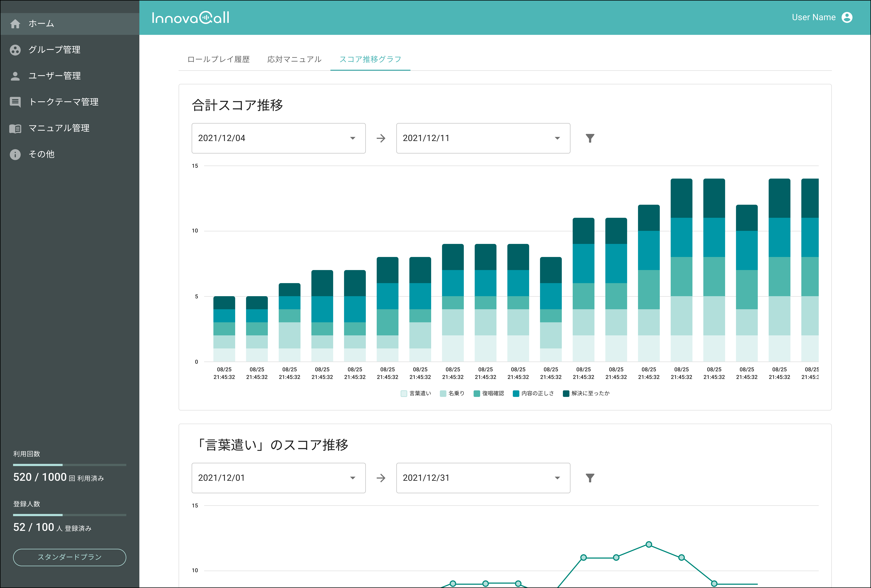The image size is (871, 588).
Task: Click filter icon in 合計スコア推移 card
Action: pyautogui.click(x=590, y=138)
